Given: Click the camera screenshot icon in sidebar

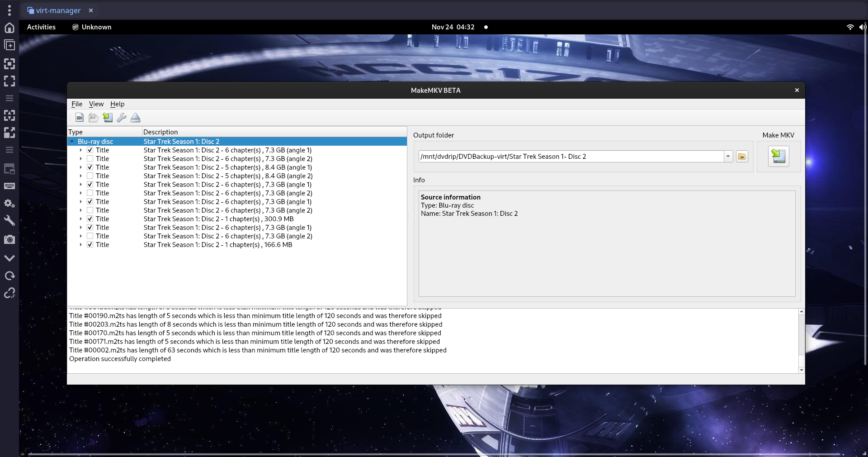Looking at the screenshot, I should [9, 239].
